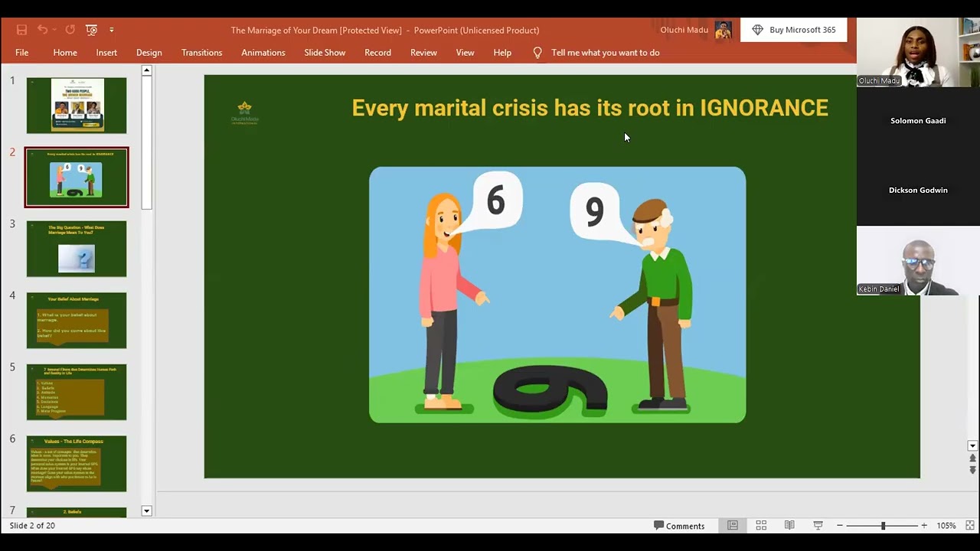This screenshot has width=980, height=551.
Task: Select the Slide Show tab
Action: pyautogui.click(x=325, y=53)
